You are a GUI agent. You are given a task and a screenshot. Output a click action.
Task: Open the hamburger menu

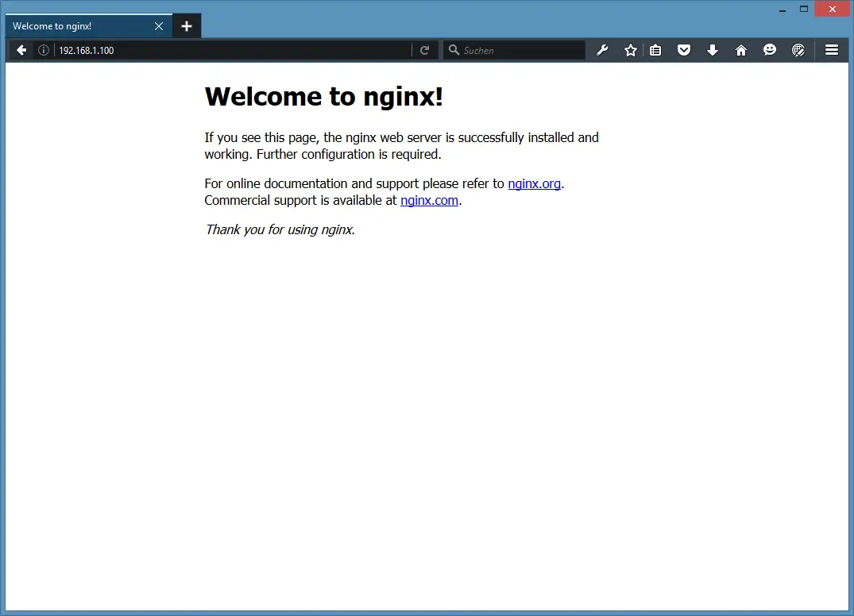click(x=832, y=50)
